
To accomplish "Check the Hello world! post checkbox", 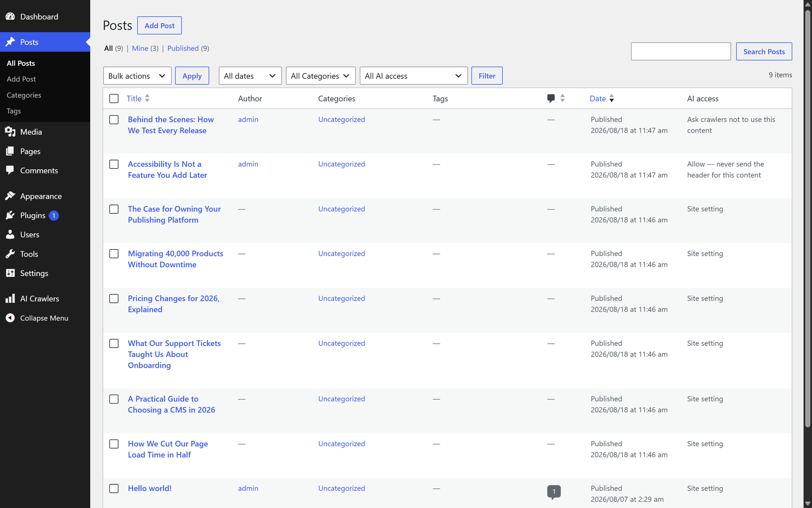I will 114,489.
